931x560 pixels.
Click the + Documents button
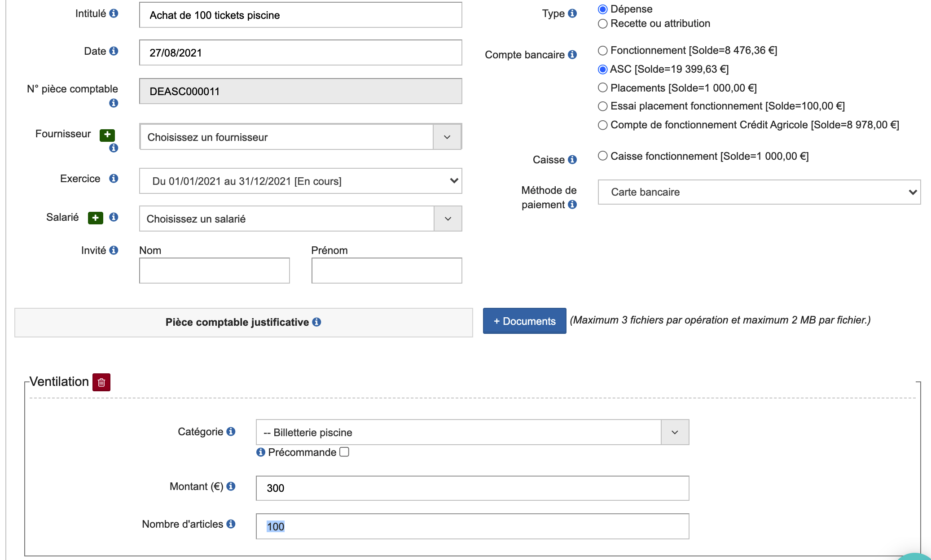click(524, 321)
